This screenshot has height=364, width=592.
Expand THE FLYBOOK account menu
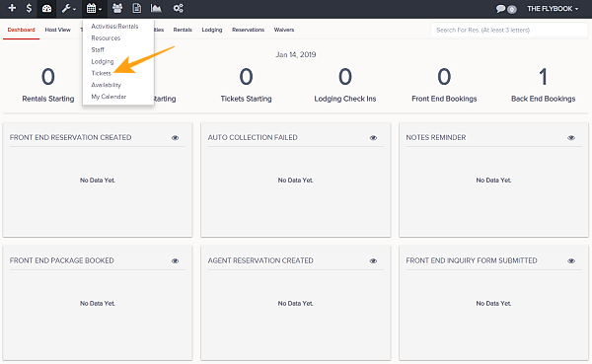click(553, 9)
